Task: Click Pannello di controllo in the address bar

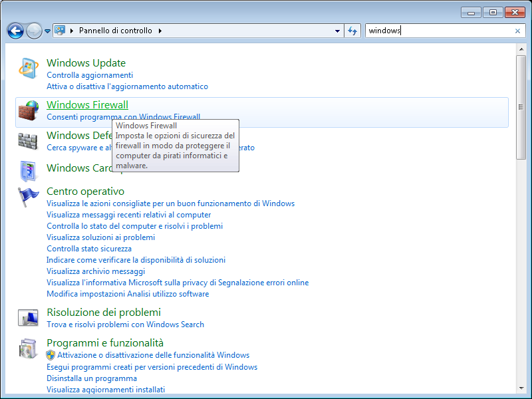Action: 116,31
